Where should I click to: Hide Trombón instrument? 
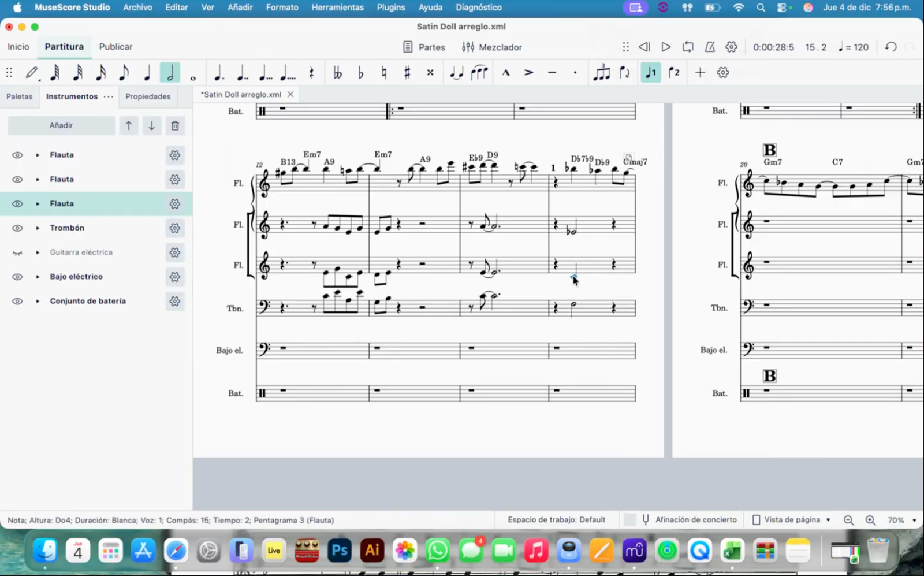point(17,228)
